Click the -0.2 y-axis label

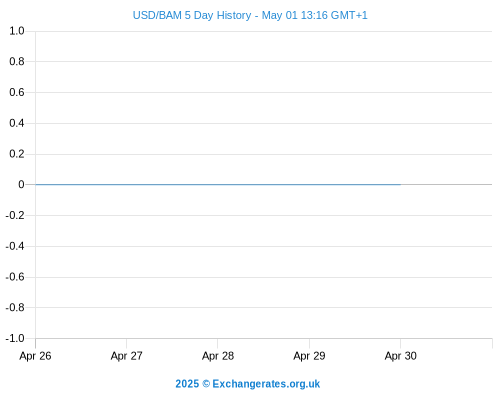click(x=15, y=215)
